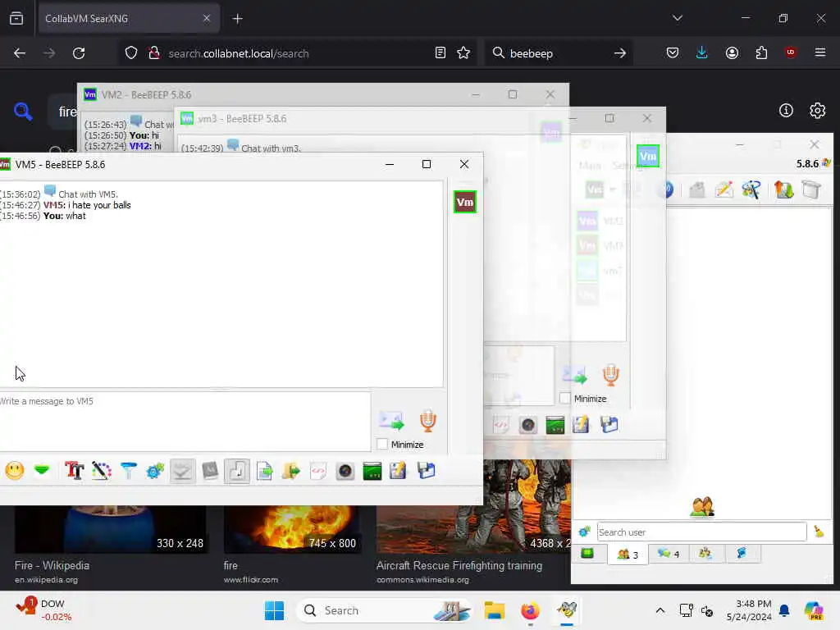This screenshot has width=840, height=630.
Task: Click pencil envelope compose icon in main BeeBEEP
Action: pos(724,189)
